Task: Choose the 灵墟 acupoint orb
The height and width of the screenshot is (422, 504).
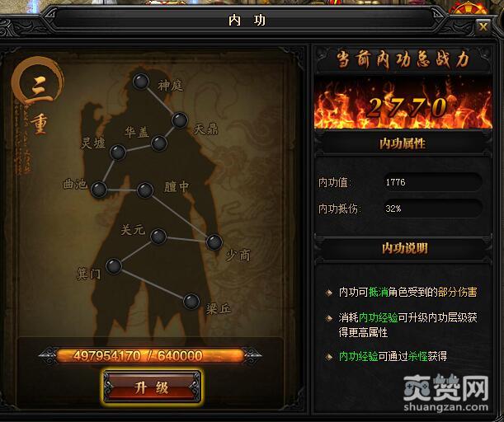Action: click(x=118, y=152)
